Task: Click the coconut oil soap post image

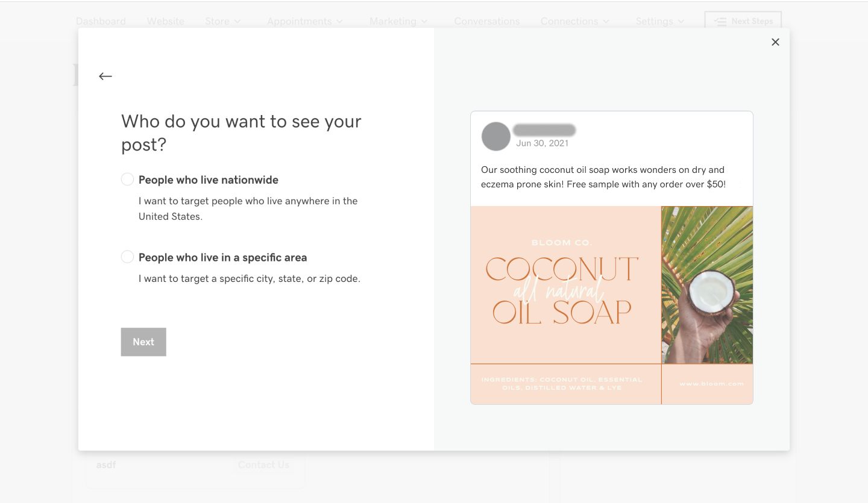Action: coord(565,286)
